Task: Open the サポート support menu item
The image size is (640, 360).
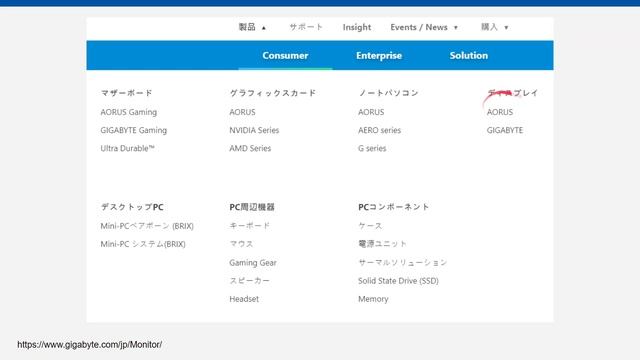Action: 306,27
